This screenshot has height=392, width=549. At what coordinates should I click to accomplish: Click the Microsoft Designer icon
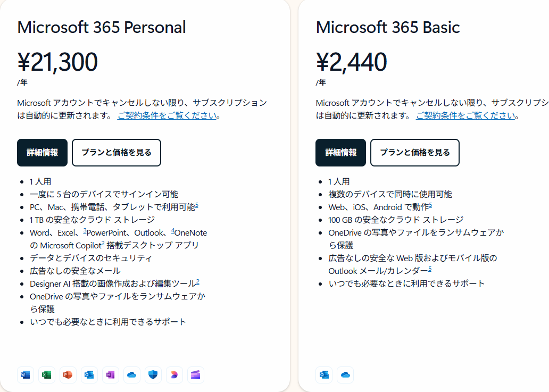[x=174, y=375]
